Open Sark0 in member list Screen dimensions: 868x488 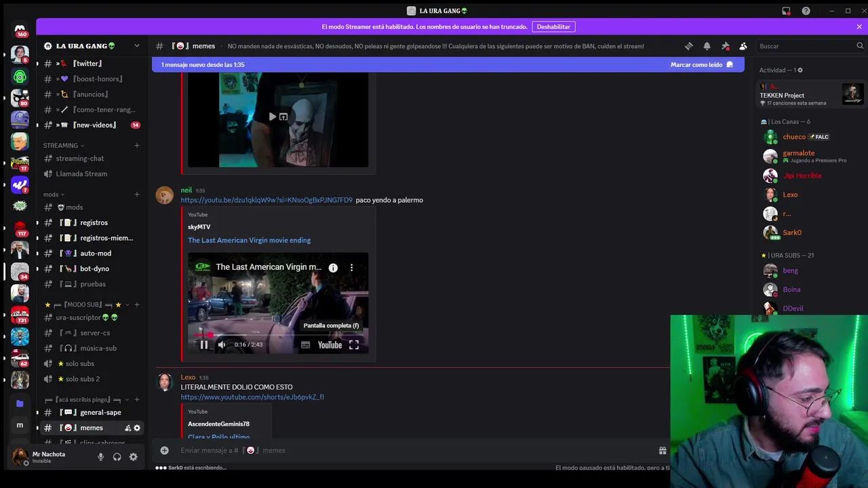(x=812, y=232)
